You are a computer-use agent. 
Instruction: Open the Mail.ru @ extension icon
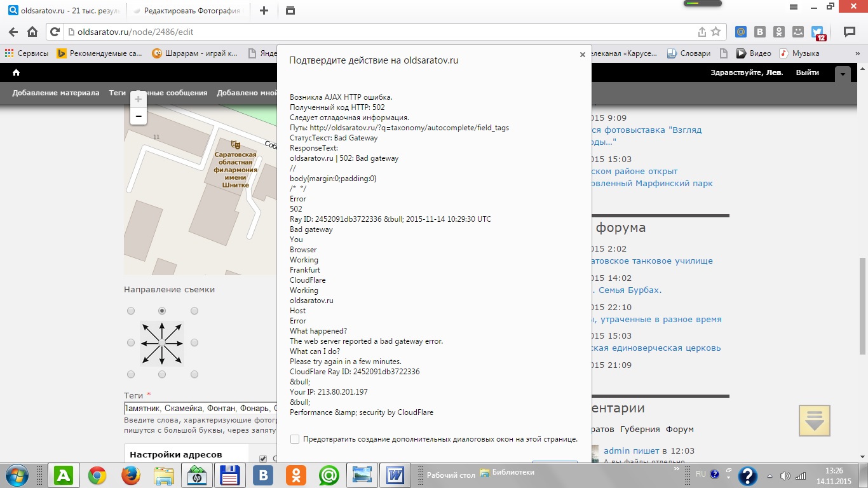tap(741, 32)
